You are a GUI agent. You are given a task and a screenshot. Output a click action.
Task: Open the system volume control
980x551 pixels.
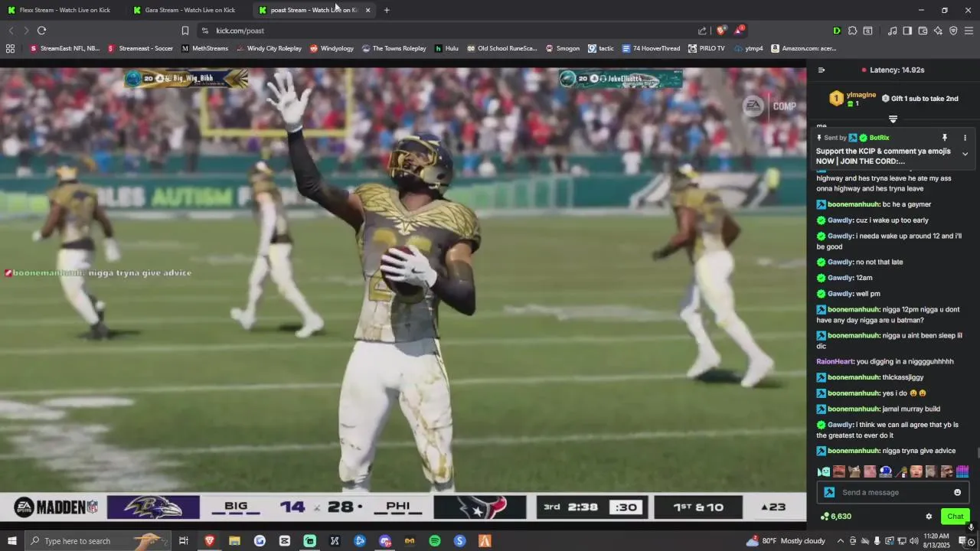coord(913,541)
